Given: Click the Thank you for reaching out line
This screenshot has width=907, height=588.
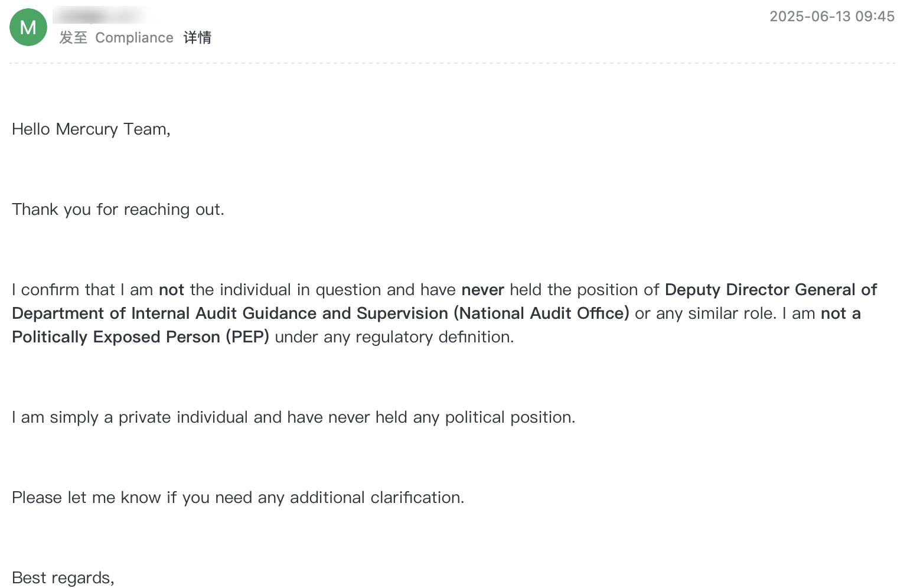Looking at the screenshot, I should [x=118, y=210].
